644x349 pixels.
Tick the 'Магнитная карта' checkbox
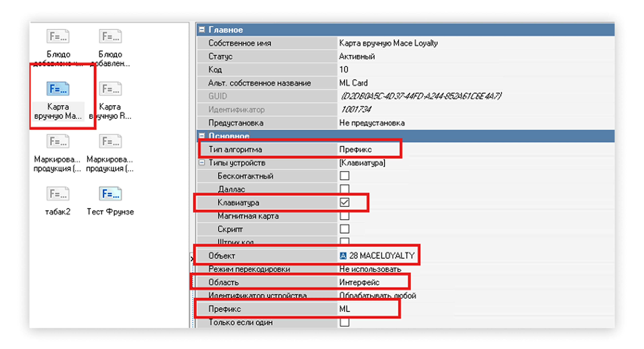[x=344, y=216]
